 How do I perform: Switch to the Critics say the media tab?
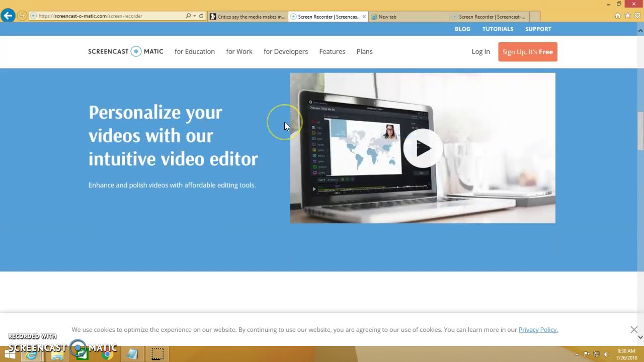click(x=248, y=17)
